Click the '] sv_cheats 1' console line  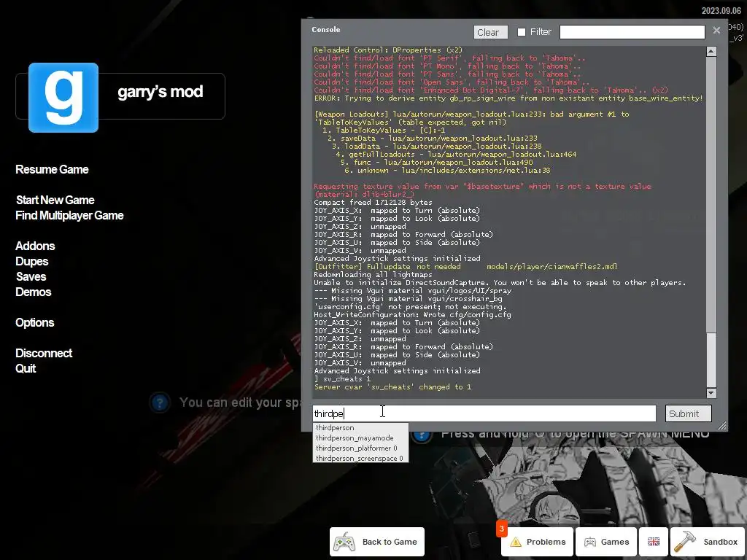pyautogui.click(x=342, y=379)
